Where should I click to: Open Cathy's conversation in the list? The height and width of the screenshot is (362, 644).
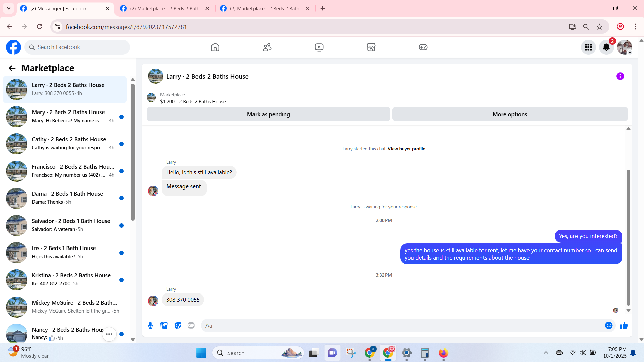pyautogui.click(x=65, y=144)
